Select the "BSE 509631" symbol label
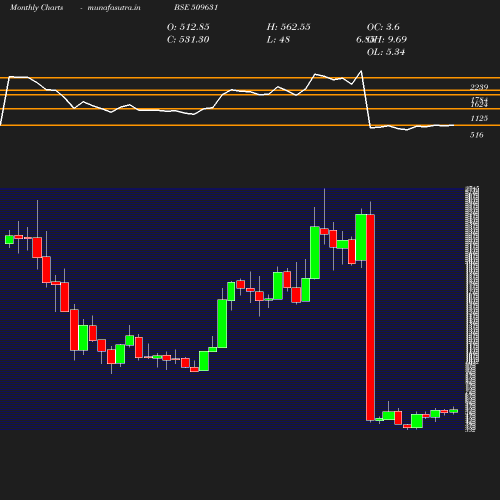The height and width of the screenshot is (500, 500). point(196,7)
